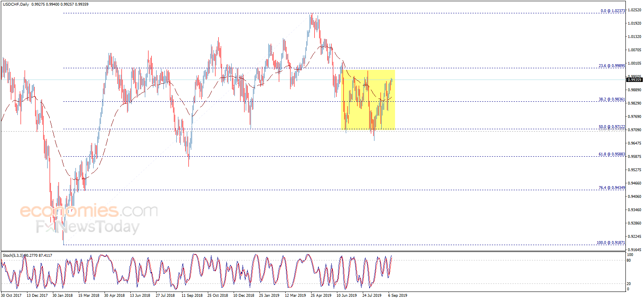The width and height of the screenshot is (644, 300).
Task: Click price axis value 1.00105
Action: (x=634, y=63)
